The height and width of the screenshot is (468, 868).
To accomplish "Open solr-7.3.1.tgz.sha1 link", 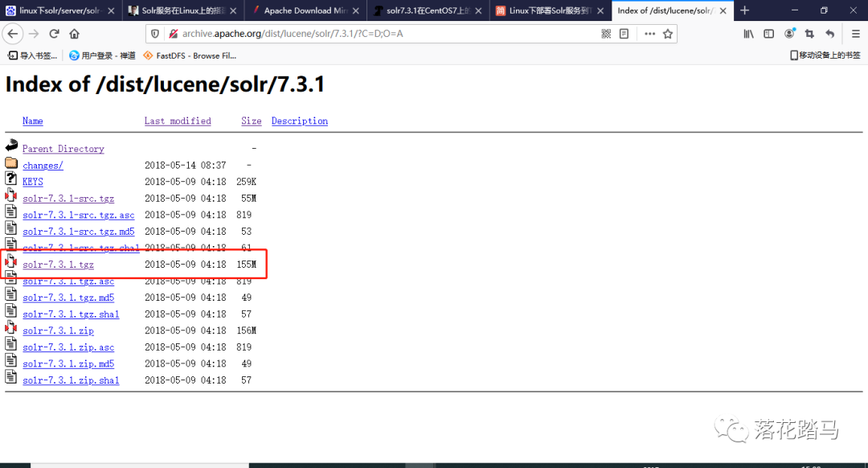I will (71, 314).
